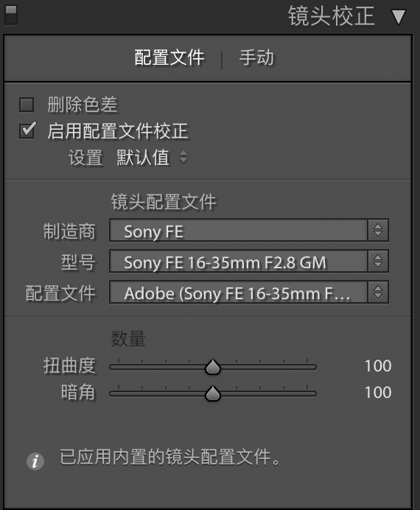
Task: Toggle the 镜头校正 panel on/off switch
Action: [11, 15]
